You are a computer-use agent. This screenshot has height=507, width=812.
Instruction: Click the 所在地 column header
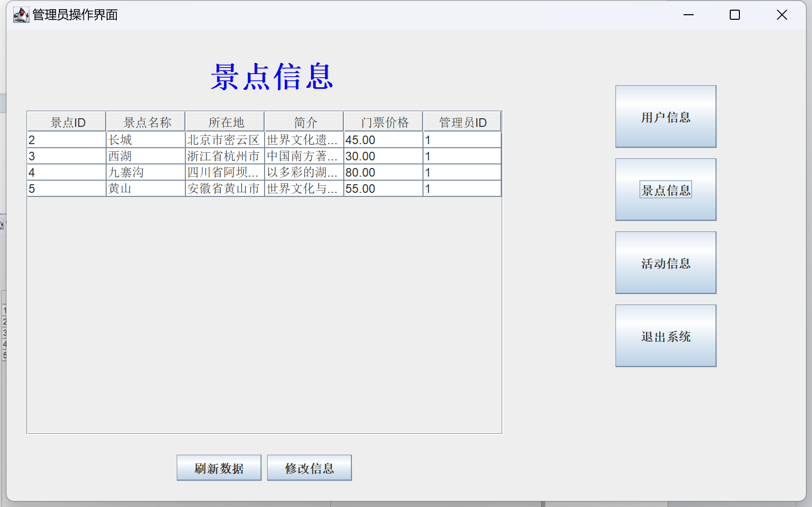point(225,122)
